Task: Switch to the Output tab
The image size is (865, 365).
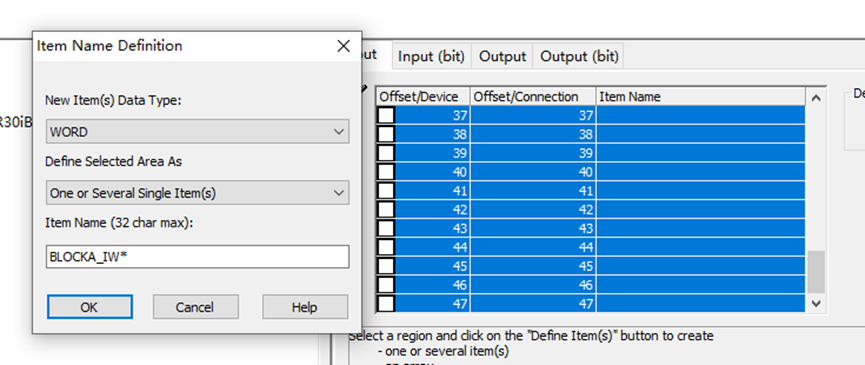Action: [x=502, y=56]
